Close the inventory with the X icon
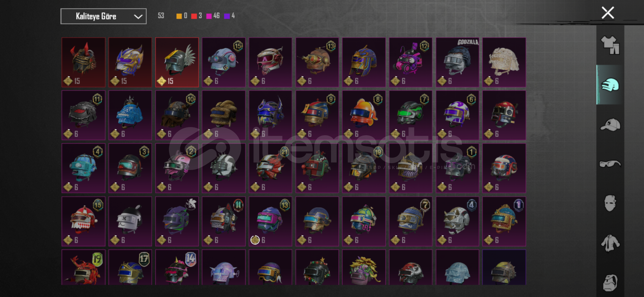Screen dimensions: 644x297 (608, 13)
